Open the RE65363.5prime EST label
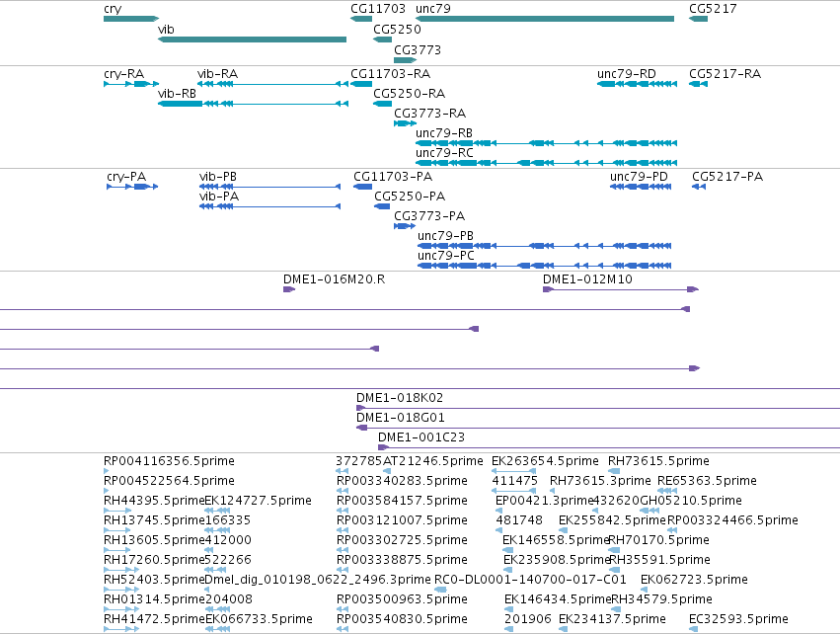Image resolution: width=840 pixels, height=634 pixels. point(707,481)
